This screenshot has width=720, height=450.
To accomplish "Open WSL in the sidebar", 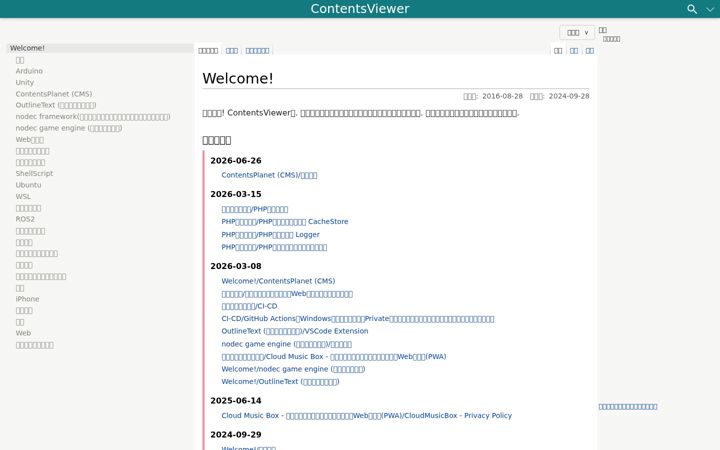I will [x=23, y=197].
